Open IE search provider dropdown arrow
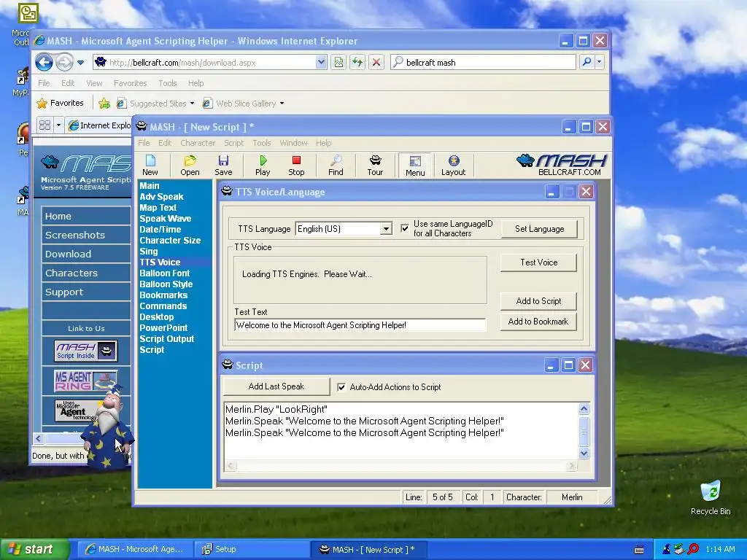Screen dimensions: 747x560 600,62
